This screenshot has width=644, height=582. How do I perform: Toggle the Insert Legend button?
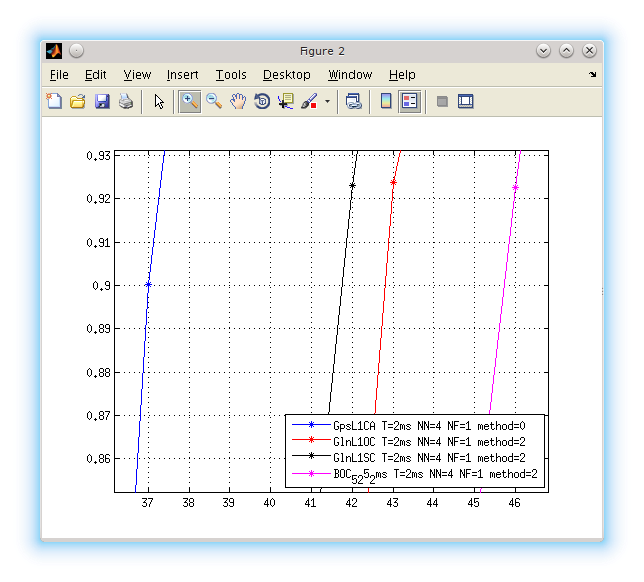click(410, 101)
